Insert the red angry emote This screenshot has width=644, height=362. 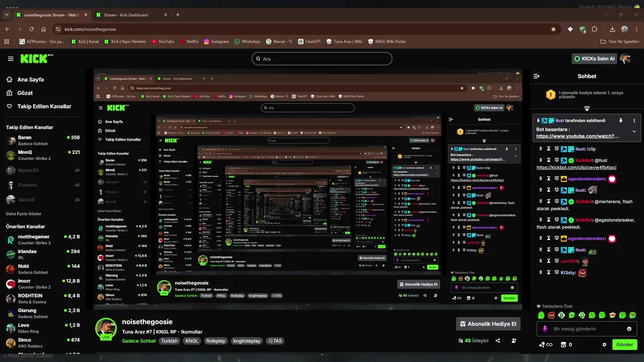coord(551,315)
